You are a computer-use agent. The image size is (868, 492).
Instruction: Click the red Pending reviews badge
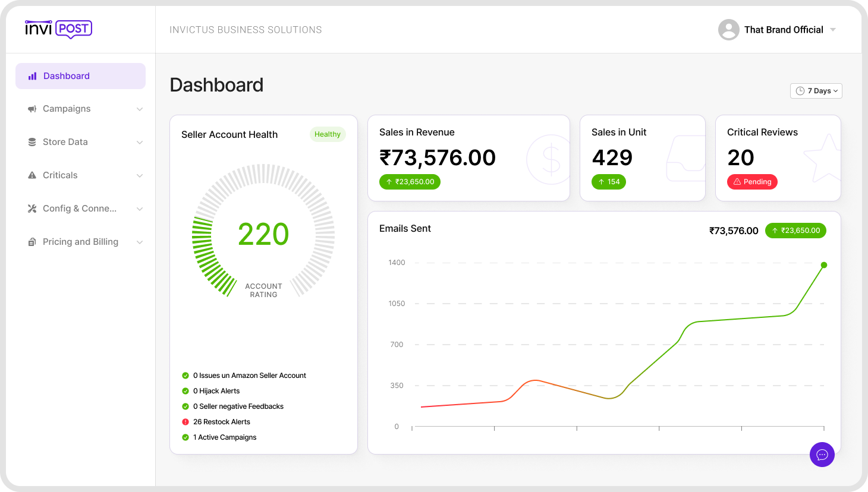pyautogui.click(x=752, y=182)
